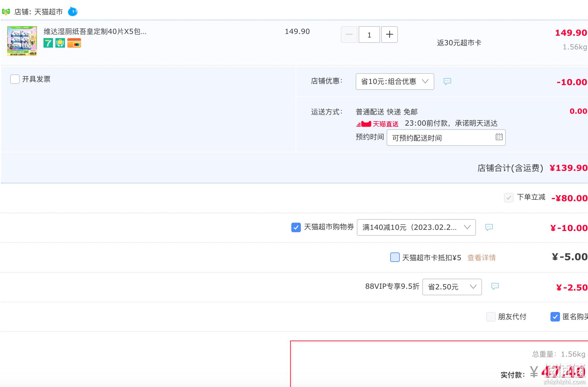This screenshot has height=387, width=588.
Task: Open the Vinda wet wipes product thumbnail
Action: click(x=22, y=41)
